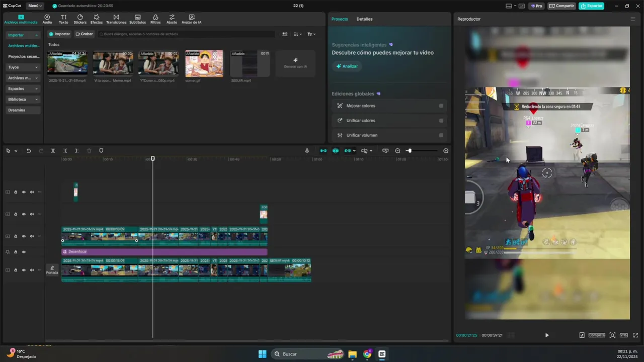Open the media filter dropdown

click(311, 34)
